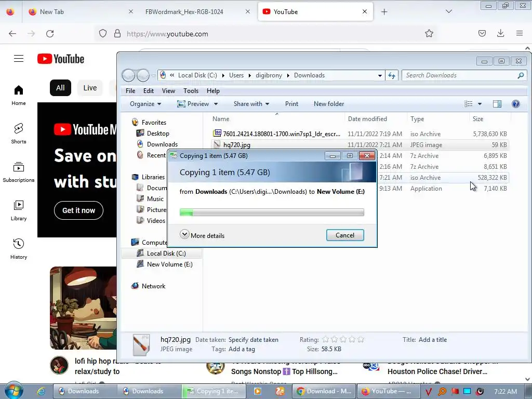Open Downloads under Favorites
This screenshot has width=532, height=399.
157,144
